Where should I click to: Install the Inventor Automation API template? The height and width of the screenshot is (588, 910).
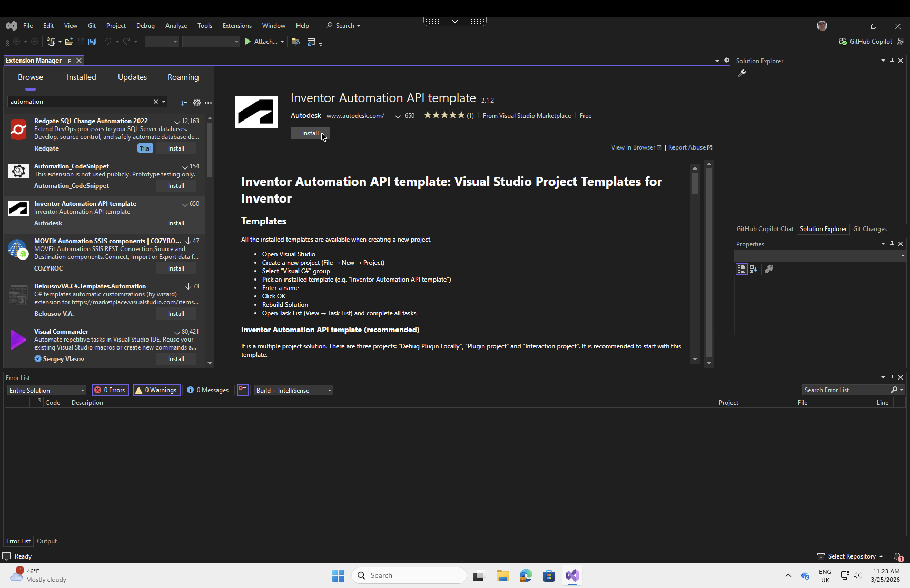(310, 133)
